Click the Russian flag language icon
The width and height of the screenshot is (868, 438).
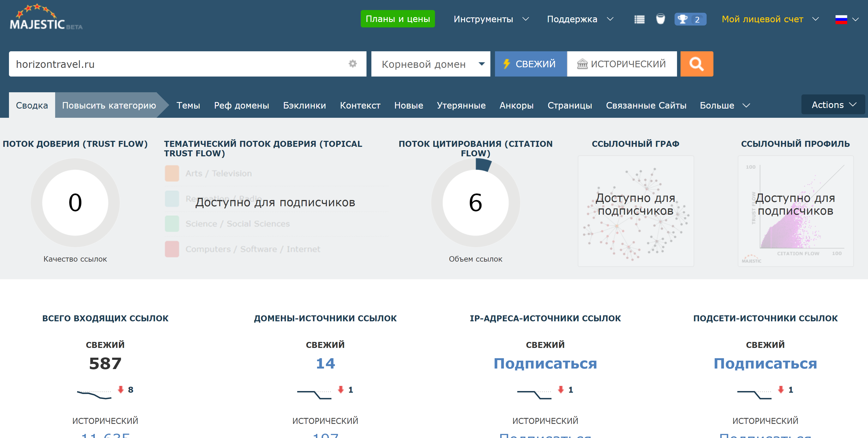coord(841,20)
